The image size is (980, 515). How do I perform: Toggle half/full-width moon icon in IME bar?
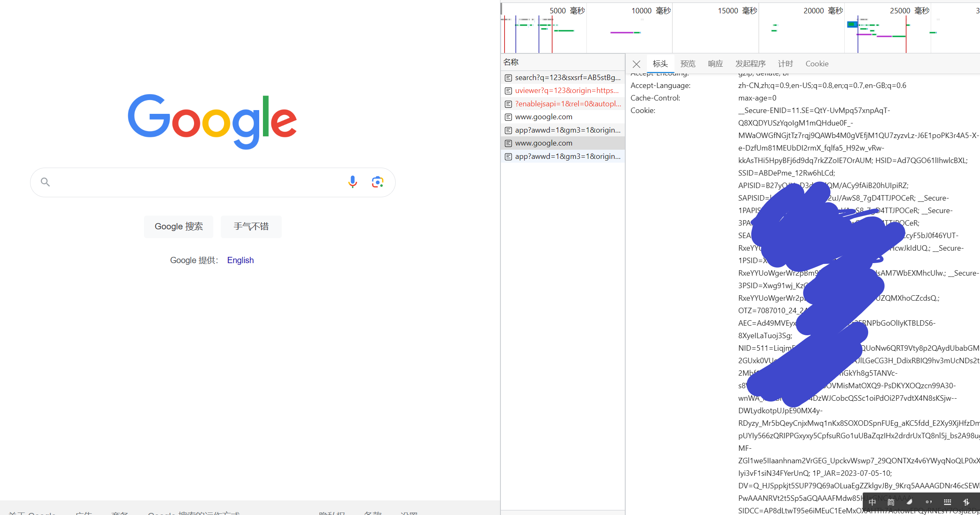[x=909, y=502]
